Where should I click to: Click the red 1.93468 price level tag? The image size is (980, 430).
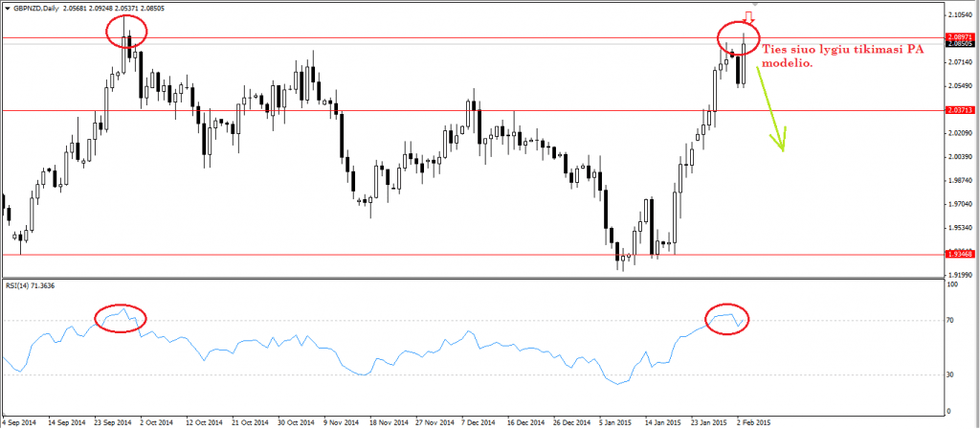959,255
